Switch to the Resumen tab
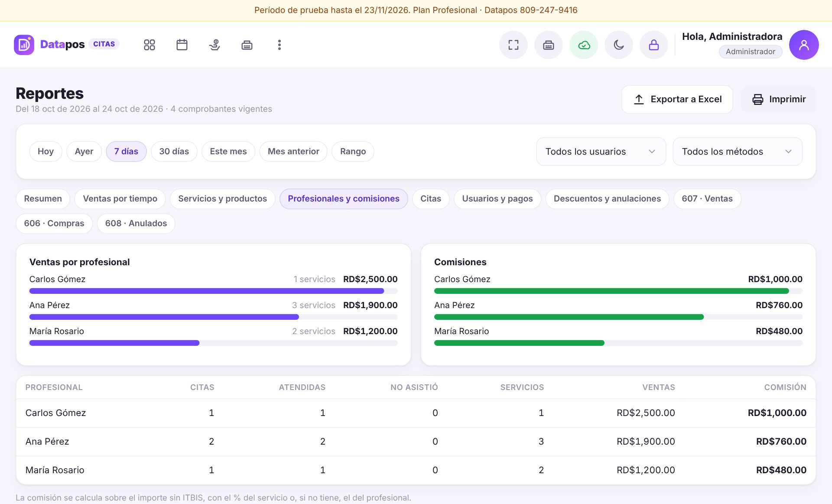The height and width of the screenshot is (504, 832). point(43,199)
